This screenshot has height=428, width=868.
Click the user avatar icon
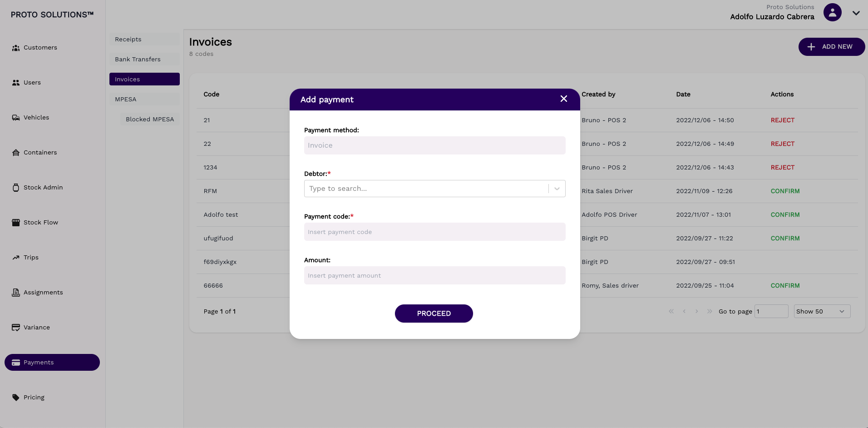click(833, 12)
